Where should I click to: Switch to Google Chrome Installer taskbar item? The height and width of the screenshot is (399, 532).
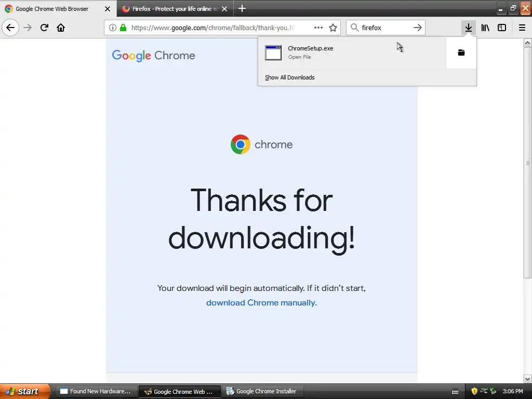262,391
